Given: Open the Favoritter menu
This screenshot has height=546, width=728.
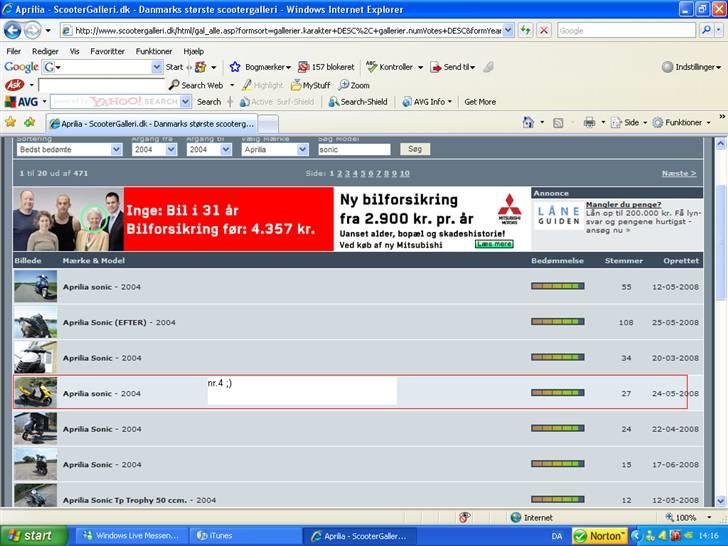Looking at the screenshot, I should point(107,50).
